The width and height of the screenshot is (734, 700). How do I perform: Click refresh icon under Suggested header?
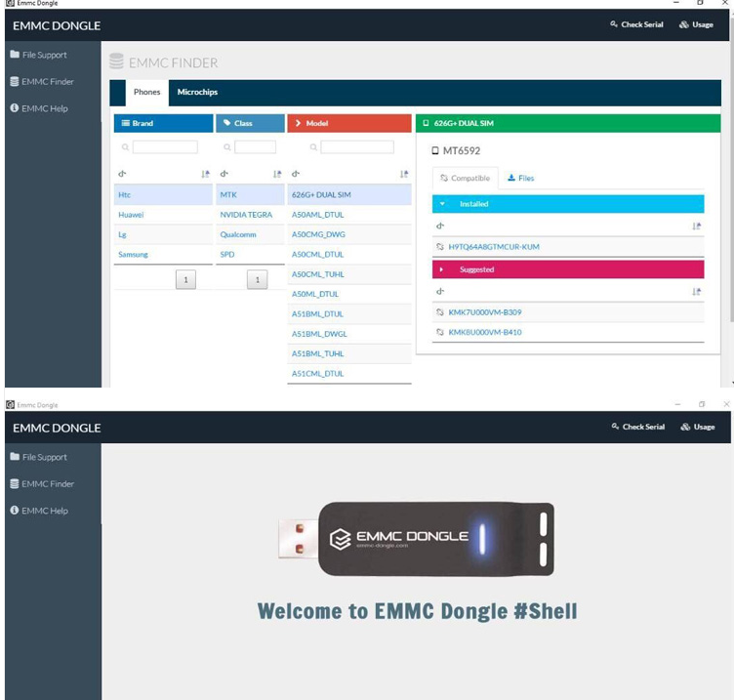pos(439,291)
